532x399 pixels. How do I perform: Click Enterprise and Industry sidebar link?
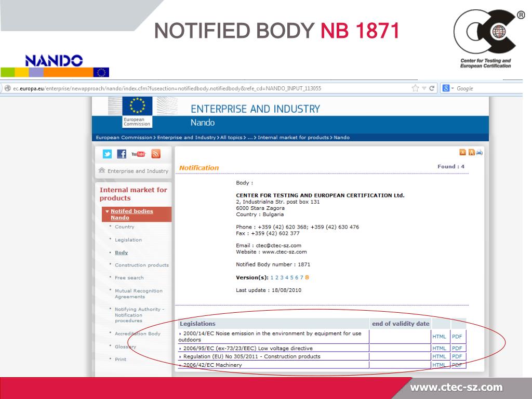pyautogui.click(x=138, y=171)
